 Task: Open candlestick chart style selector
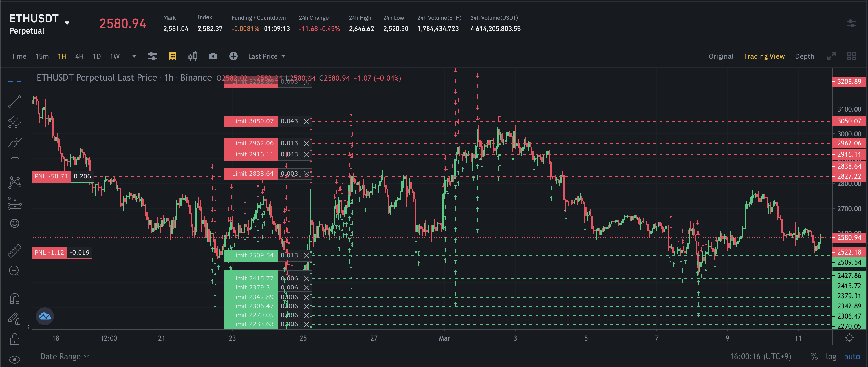193,56
